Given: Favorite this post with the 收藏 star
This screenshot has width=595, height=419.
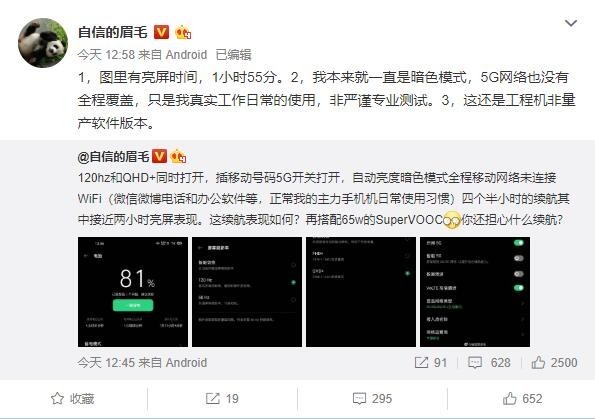Looking at the screenshot, I should pyautogui.click(x=73, y=399).
